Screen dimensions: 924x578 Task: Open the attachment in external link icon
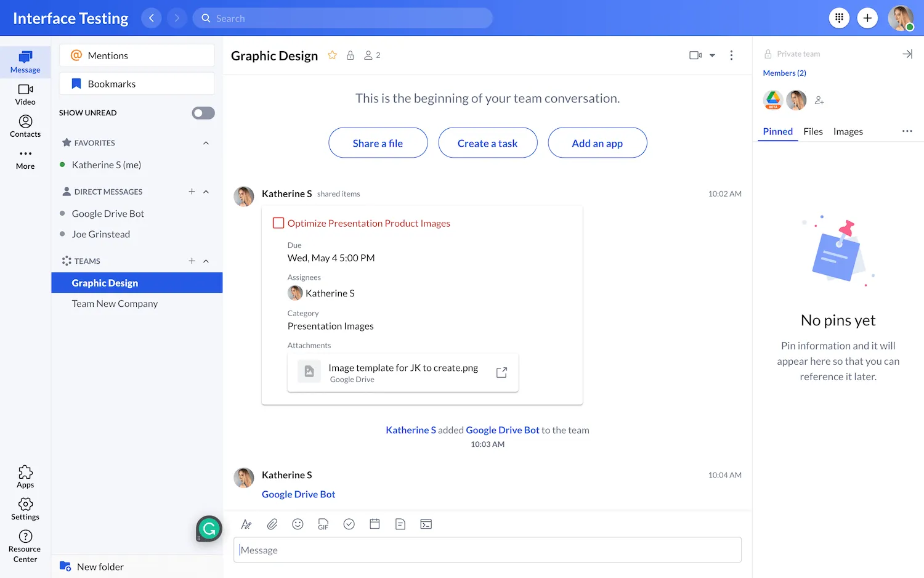point(501,372)
